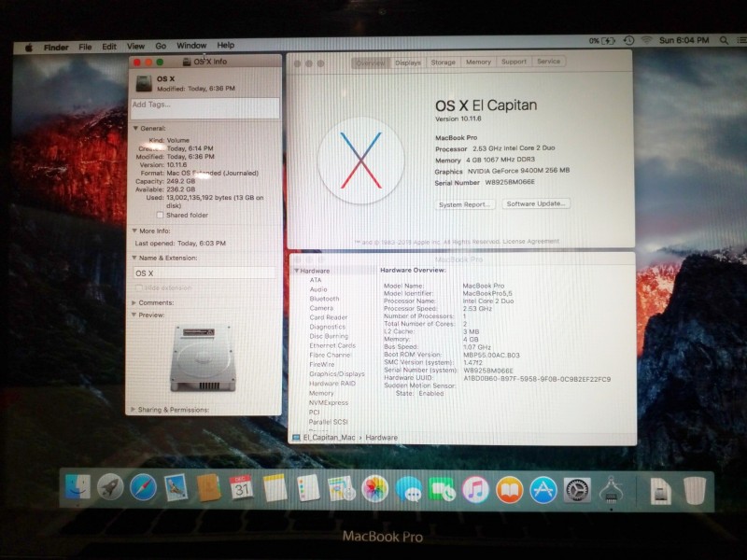Click the System Report button
Image resolution: width=747 pixels, height=560 pixels.
click(x=464, y=204)
